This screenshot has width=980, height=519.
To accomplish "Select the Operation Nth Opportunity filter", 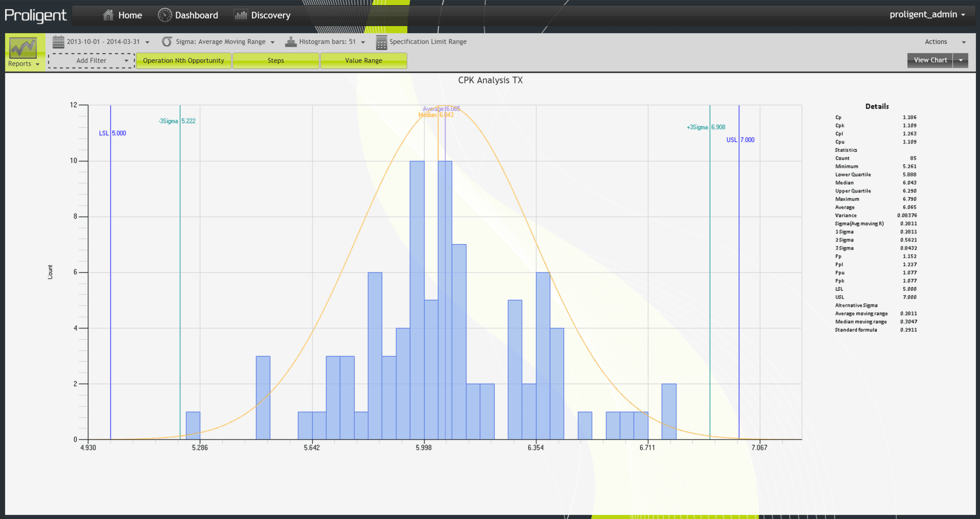I will click(183, 61).
